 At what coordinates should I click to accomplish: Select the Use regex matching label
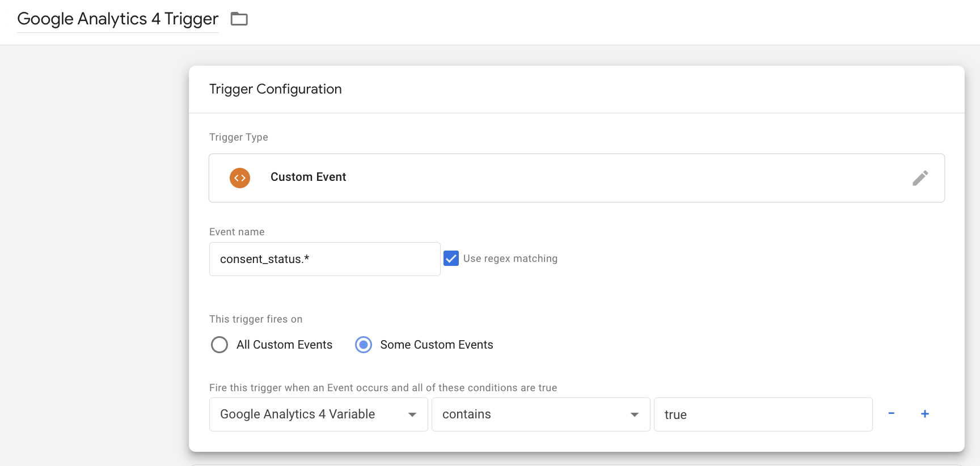click(510, 259)
